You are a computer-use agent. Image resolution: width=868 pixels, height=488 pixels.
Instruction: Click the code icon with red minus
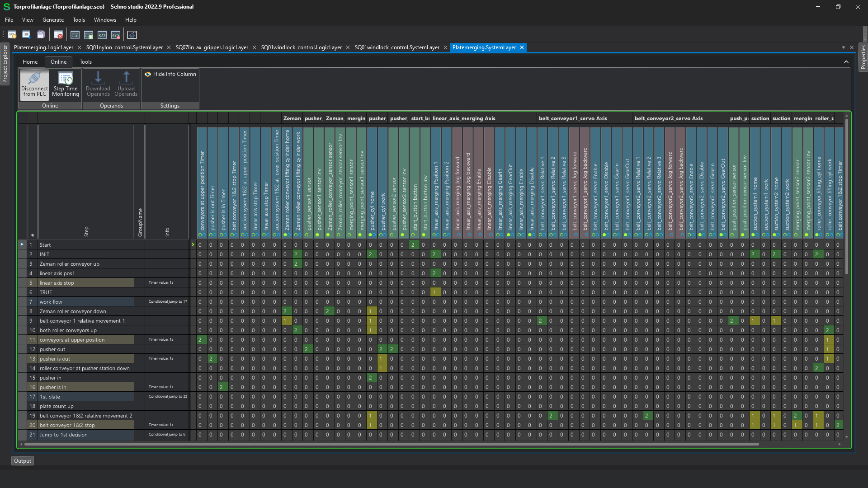pyautogui.click(x=116, y=35)
